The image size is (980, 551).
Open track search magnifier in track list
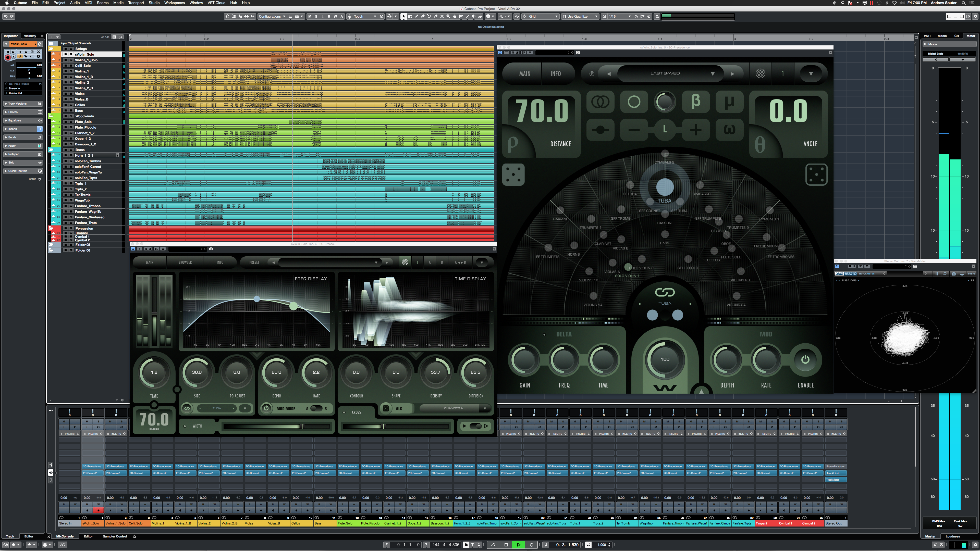click(121, 37)
